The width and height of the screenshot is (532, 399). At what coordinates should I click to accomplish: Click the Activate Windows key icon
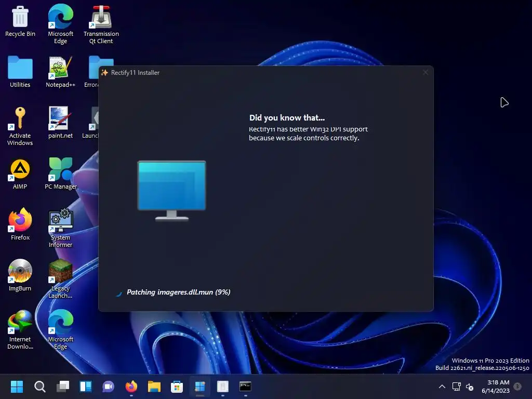(20, 118)
